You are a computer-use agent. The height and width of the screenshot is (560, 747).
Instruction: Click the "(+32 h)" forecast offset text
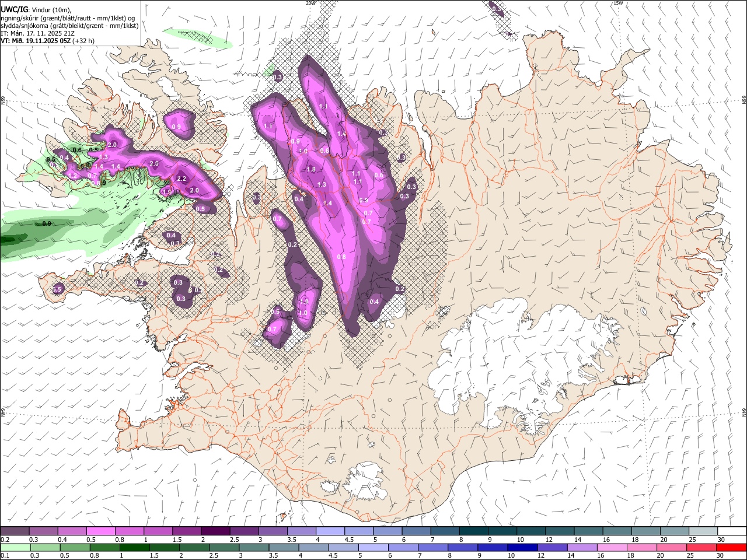[x=83, y=41]
